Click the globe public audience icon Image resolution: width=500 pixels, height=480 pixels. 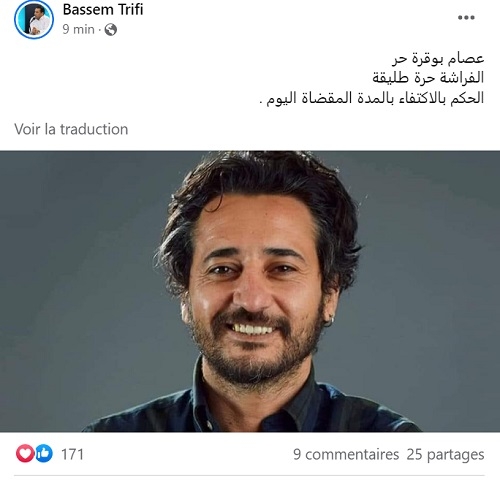(x=111, y=30)
